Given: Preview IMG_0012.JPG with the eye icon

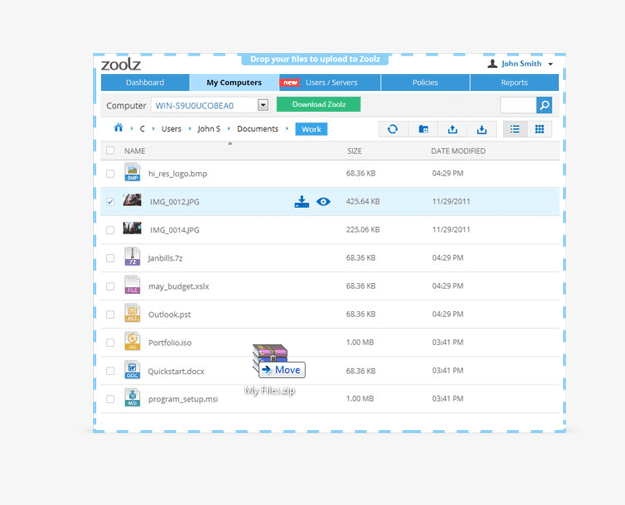Looking at the screenshot, I should (323, 201).
